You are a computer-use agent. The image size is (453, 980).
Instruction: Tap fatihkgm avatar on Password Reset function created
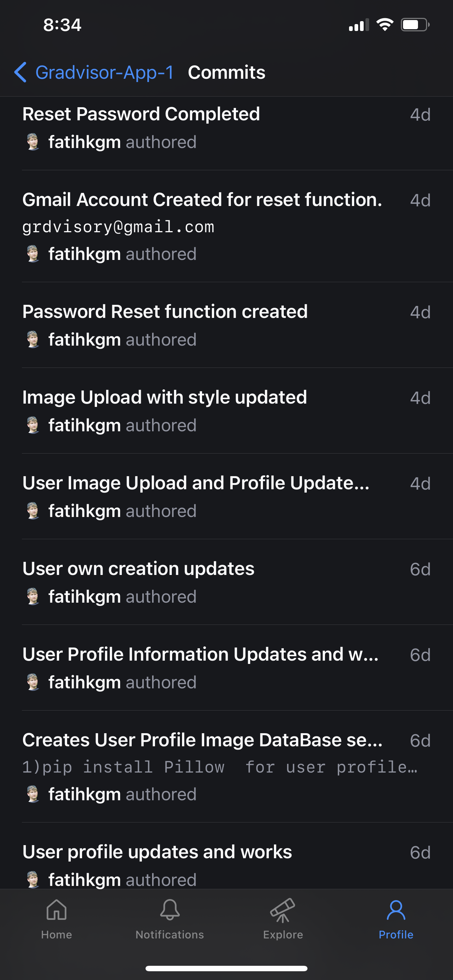(33, 339)
